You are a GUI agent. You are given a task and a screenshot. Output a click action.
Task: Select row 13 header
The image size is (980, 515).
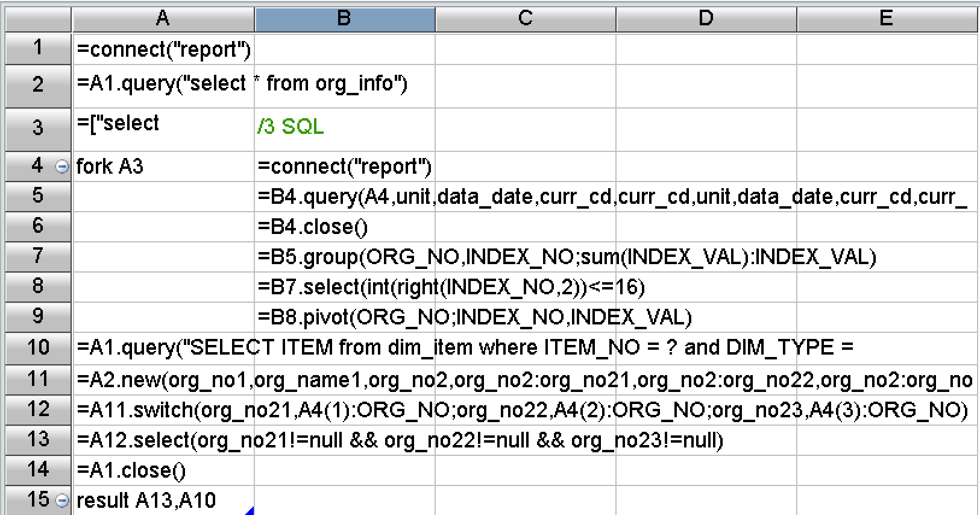click(x=38, y=440)
